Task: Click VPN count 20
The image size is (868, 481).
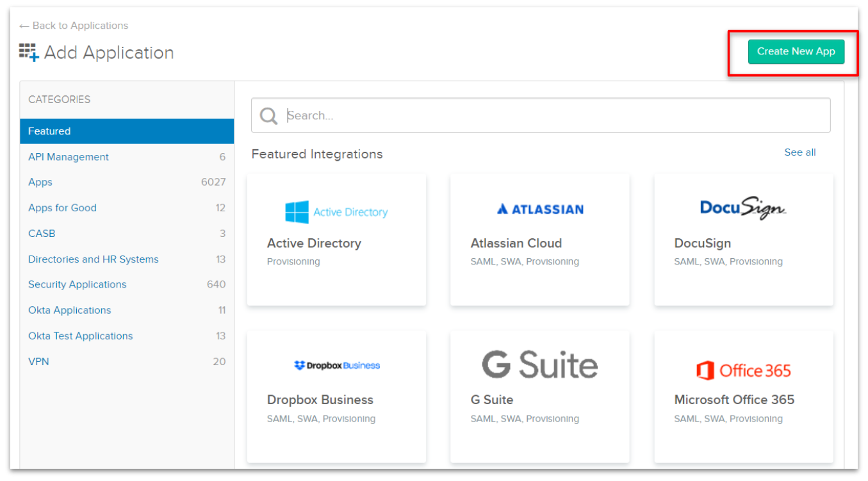Action: (219, 362)
